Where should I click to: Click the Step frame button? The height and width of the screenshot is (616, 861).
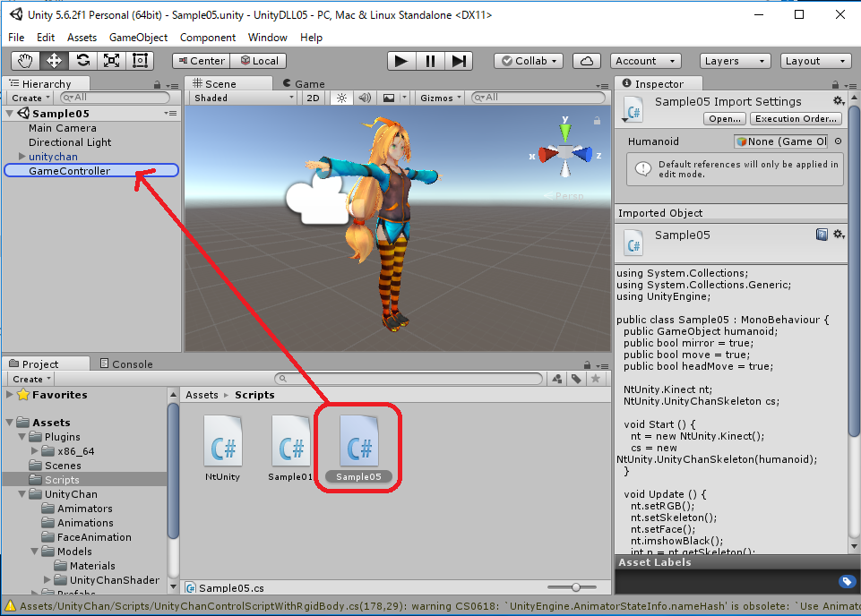pos(459,61)
